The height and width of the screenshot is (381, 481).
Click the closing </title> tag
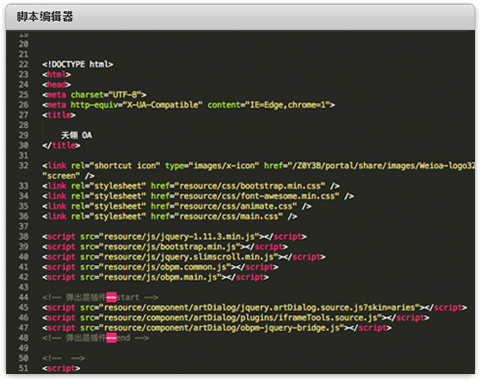[61, 145]
